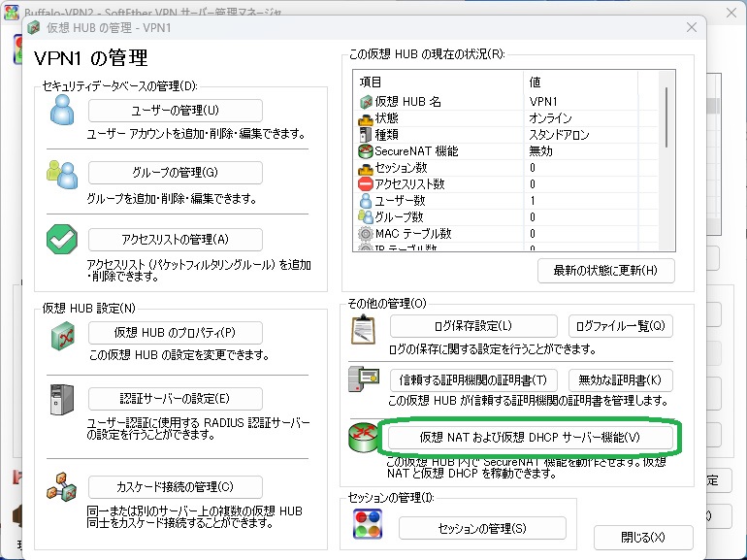Select the 仮想 HUB 名 status row
The height and width of the screenshot is (560, 747).
(x=505, y=102)
